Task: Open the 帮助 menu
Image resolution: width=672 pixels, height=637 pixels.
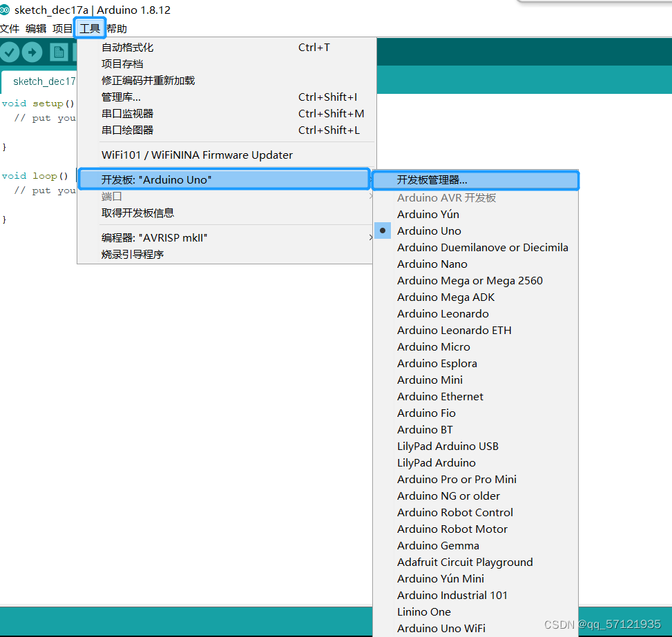Action: click(x=117, y=29)
